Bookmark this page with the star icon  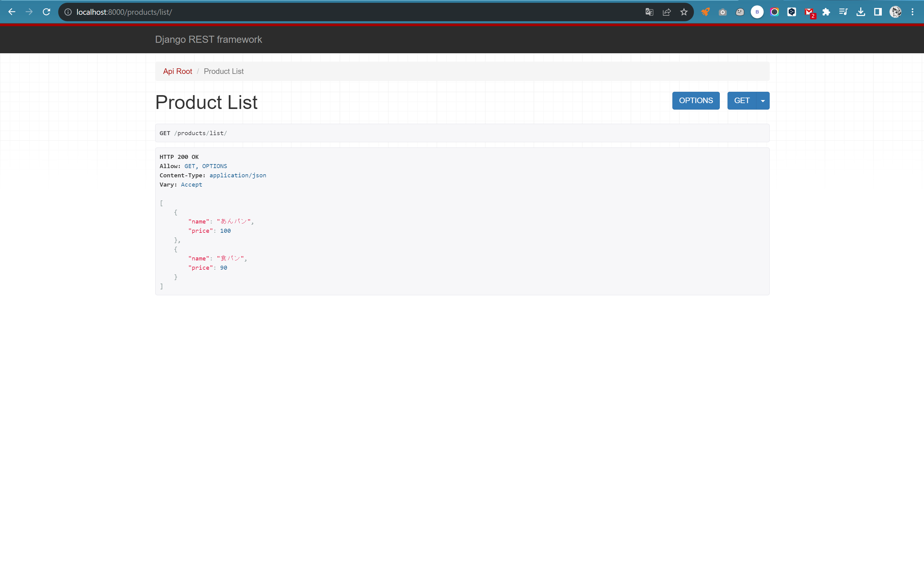(x=684, y=12)
